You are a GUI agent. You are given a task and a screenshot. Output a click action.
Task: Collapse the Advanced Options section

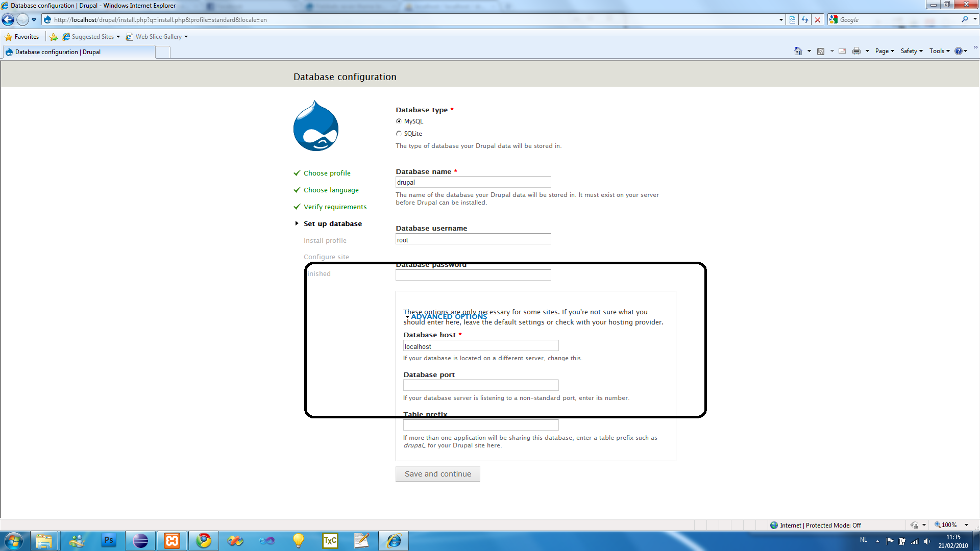click(x=449, y=316)
